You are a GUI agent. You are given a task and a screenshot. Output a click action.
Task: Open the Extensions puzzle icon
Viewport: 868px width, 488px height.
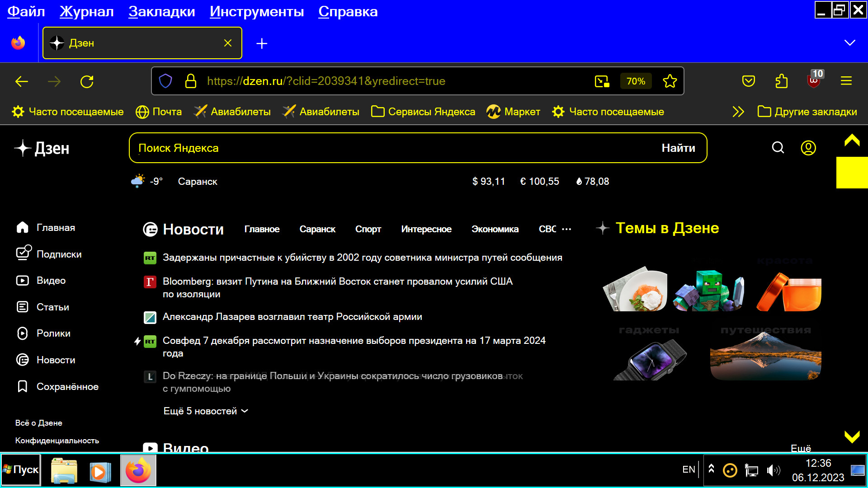pos(781,81)
